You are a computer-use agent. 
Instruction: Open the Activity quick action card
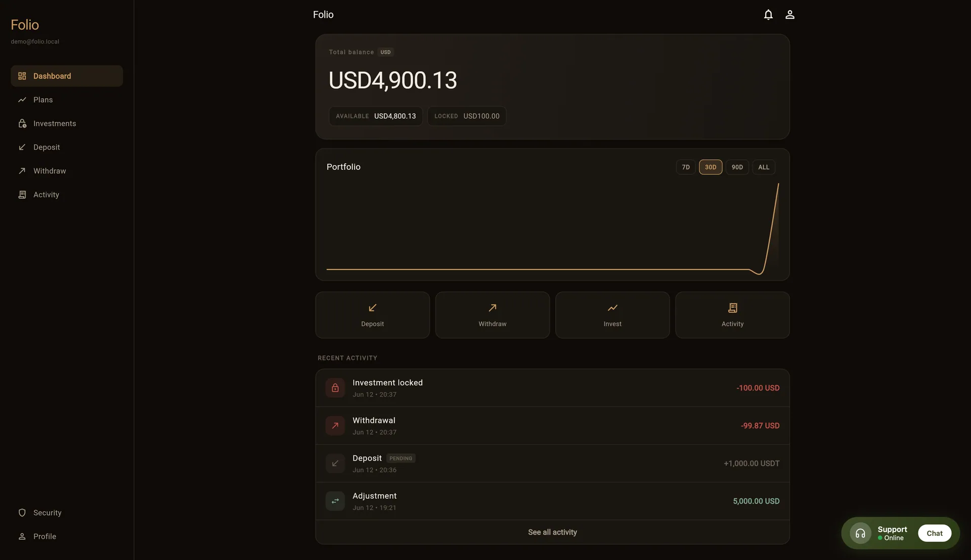(732, 315)
